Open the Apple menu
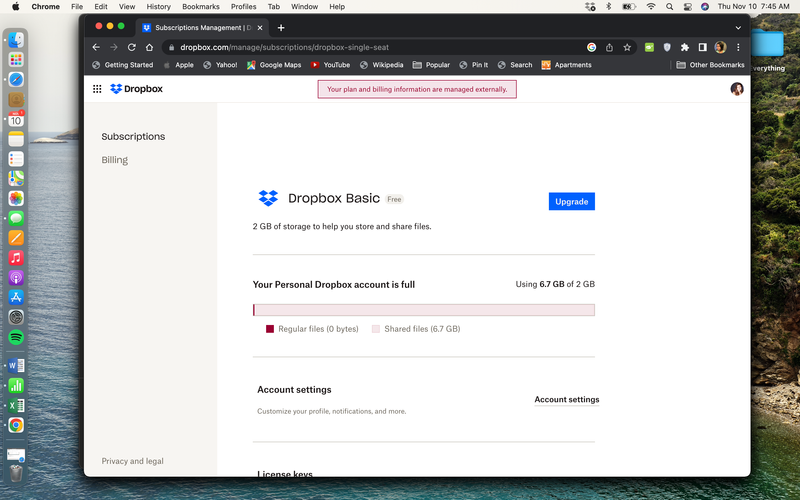The image size is (800, 500). click(15, 7)
